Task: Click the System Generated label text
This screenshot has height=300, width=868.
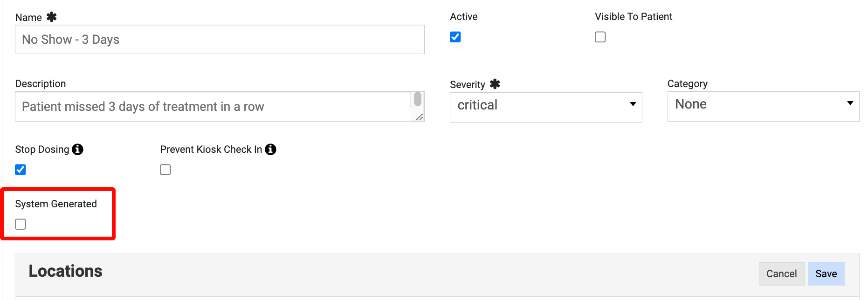Action: click(x=56, y=204)
